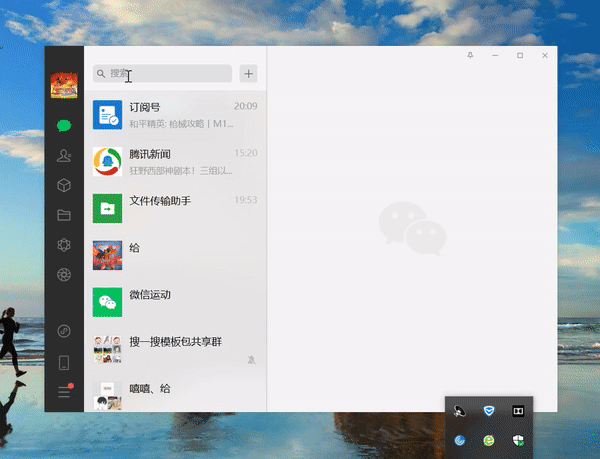Image resolution: width=600 pixels, height=459 pixels.
Task: Click the 15:20 timestamp on 腾讯新闻
Action: [246, 153]
